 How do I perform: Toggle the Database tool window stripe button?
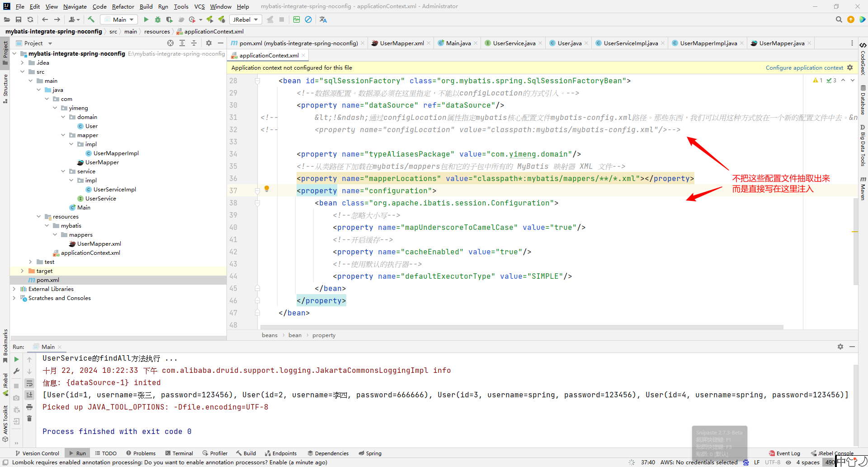tap(863, 100)
